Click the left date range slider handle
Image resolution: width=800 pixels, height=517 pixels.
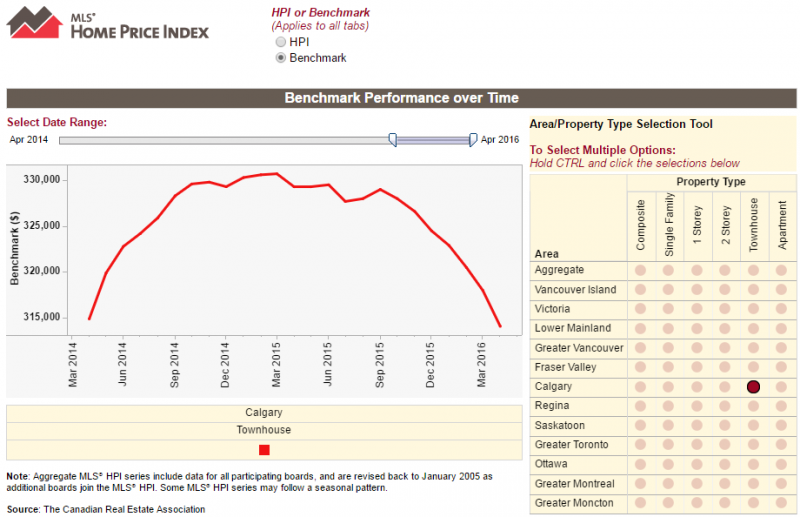pos(393,140)
